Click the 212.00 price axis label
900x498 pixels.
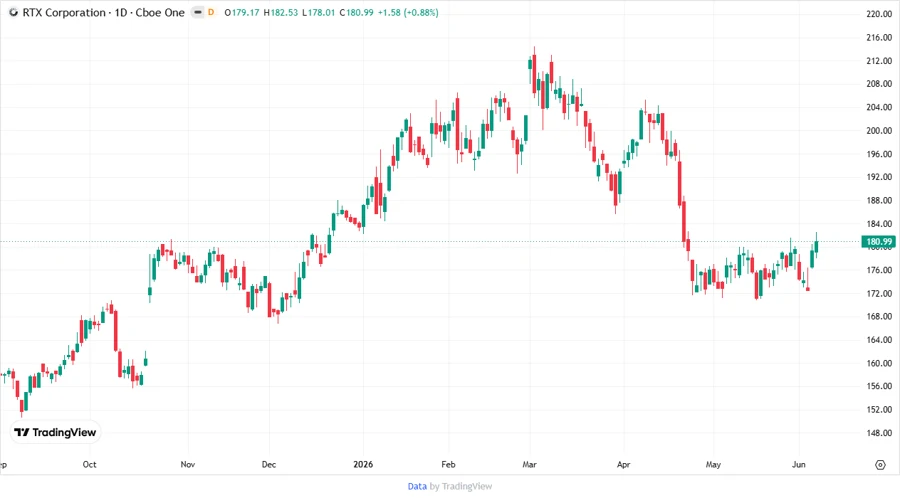pos(879,61)
